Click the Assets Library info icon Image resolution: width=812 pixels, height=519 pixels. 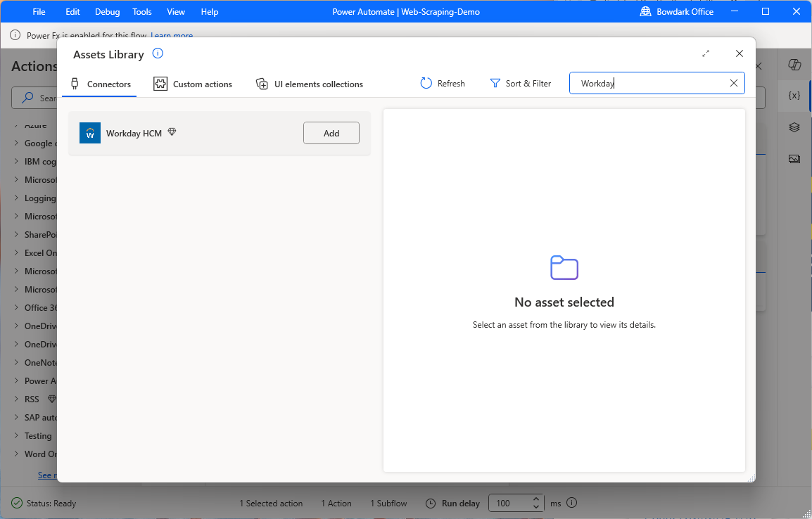pyautogui.click(x=158, y=53)
